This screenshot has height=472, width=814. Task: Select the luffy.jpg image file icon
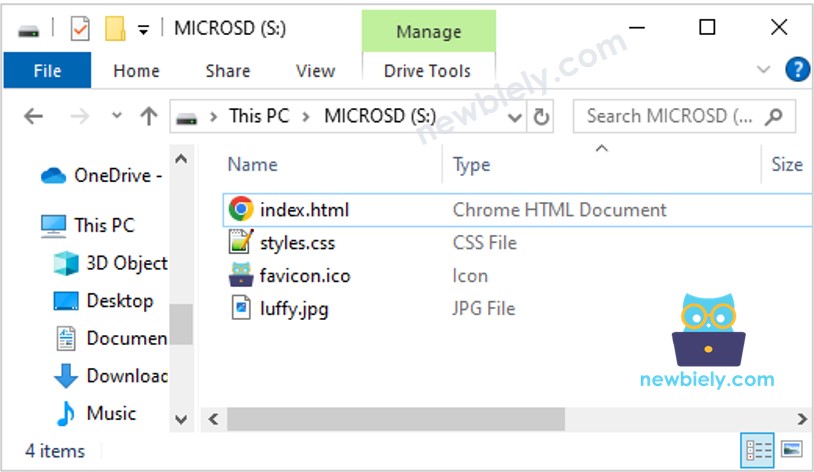pyautogui.click(x=240, y=309)
